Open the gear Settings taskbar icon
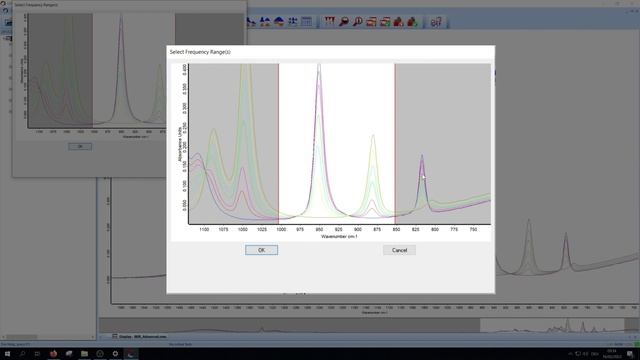Screen dimensions: 640x360 [x=116, y=353]
